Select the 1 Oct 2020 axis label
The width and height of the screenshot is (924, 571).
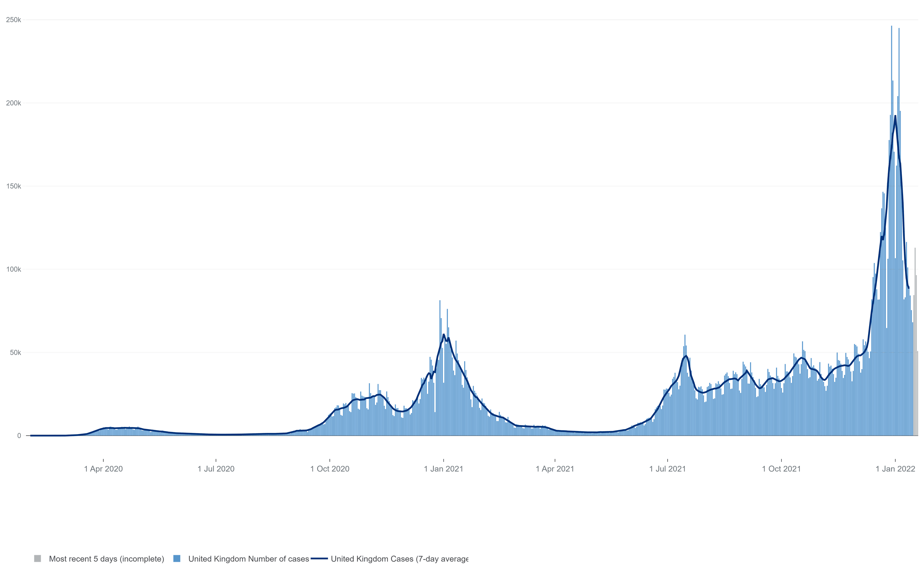[330, 469]
